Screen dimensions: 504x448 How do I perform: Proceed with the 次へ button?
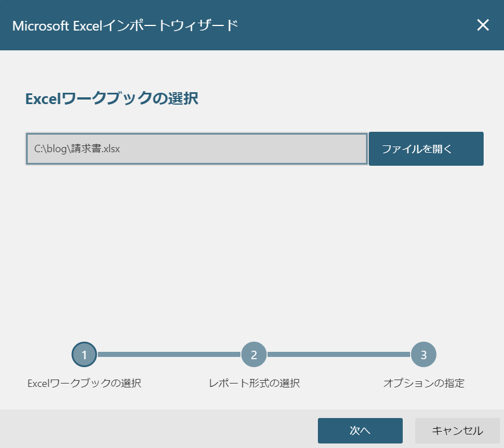[360, 430]
